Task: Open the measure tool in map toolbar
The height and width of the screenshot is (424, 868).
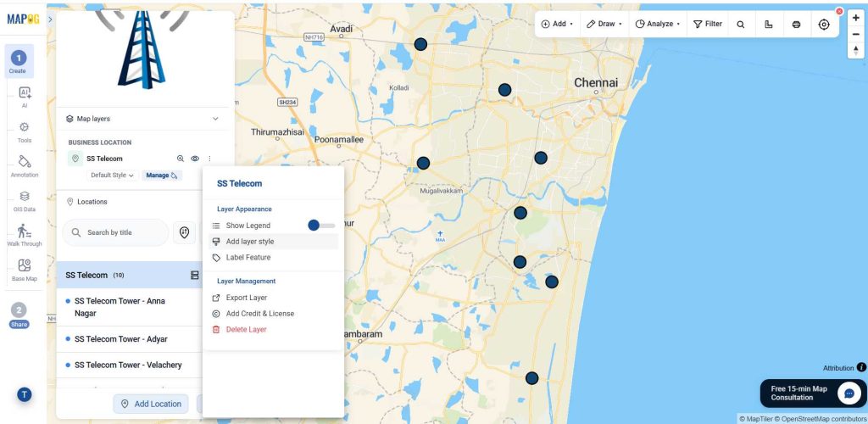Action: [768, 25]
